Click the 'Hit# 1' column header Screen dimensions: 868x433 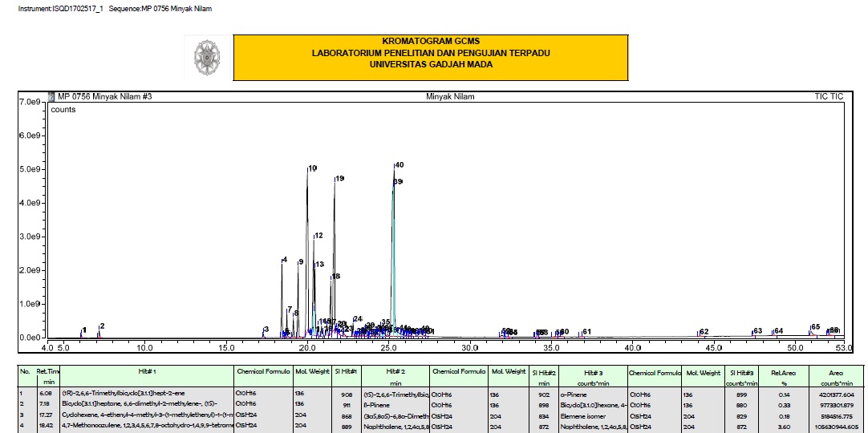point(148,372)
